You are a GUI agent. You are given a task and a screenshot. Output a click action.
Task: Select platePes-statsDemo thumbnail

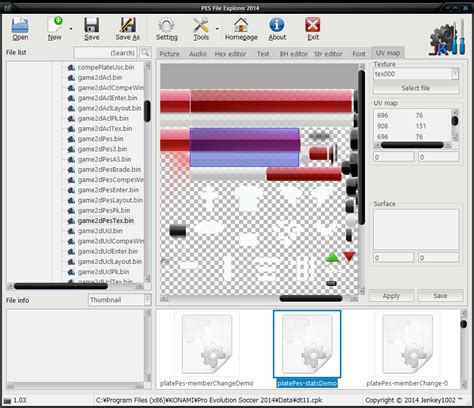307,349
